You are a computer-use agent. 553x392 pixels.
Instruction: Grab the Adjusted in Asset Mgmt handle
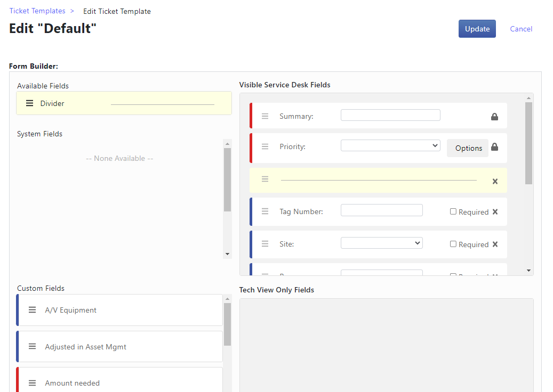[x=32, y=347]
